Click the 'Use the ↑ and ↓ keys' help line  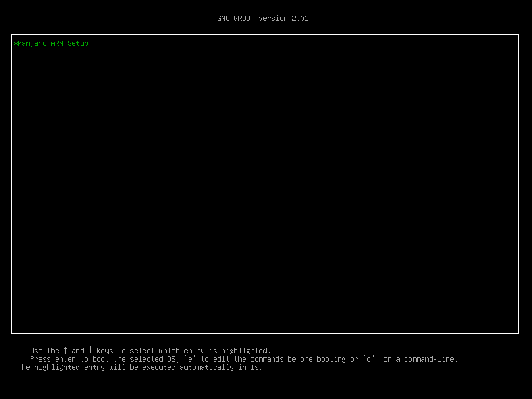150,351
